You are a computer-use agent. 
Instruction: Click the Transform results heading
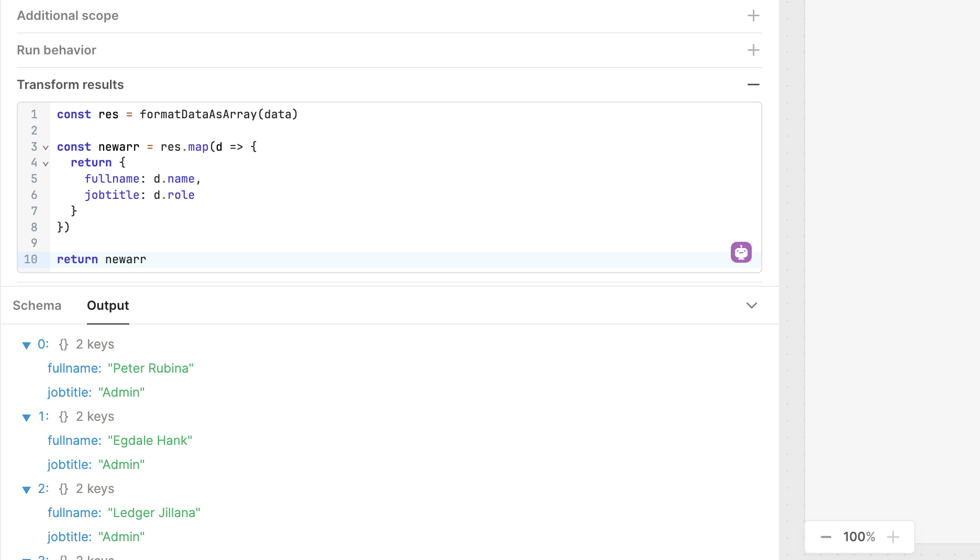pos(70,85)
